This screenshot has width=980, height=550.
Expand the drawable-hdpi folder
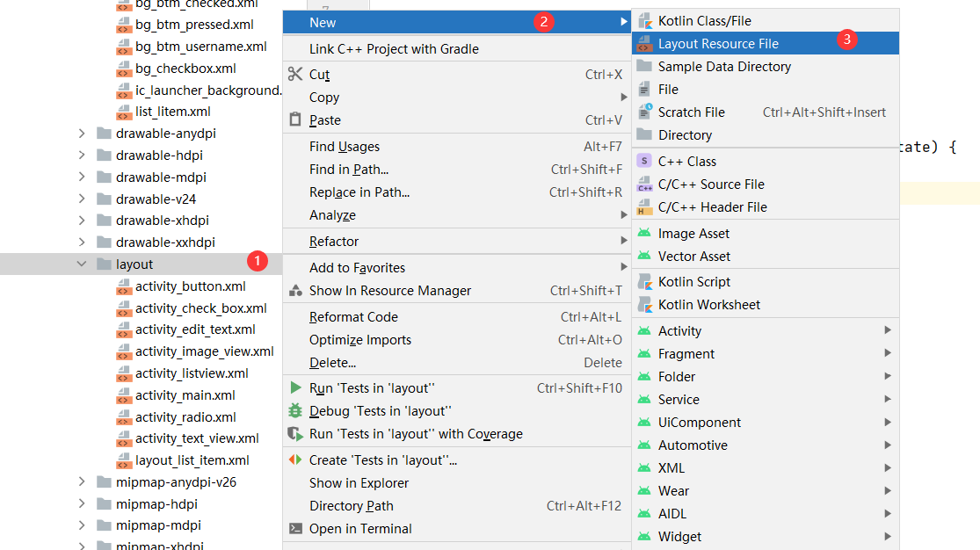[x=82, y=156]
